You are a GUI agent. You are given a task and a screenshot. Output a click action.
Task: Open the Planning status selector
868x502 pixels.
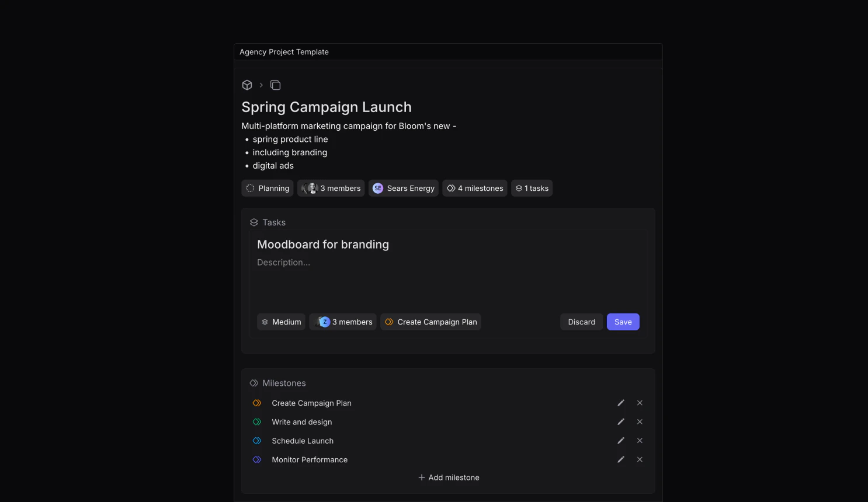(x=267, y=188)
